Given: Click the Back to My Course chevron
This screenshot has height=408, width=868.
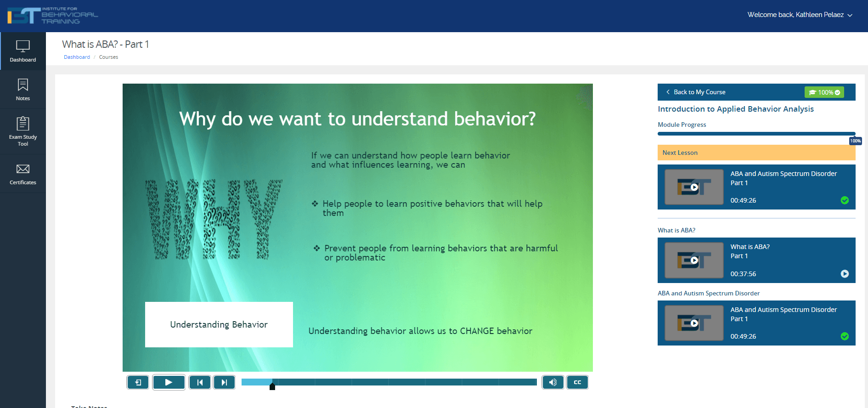Looking at the screenshot, I should (668, 92).
